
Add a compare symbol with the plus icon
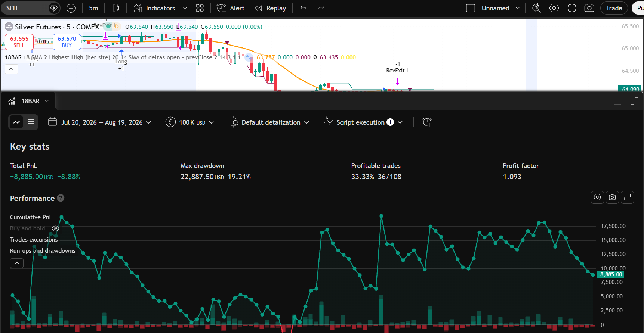point(71,8)
